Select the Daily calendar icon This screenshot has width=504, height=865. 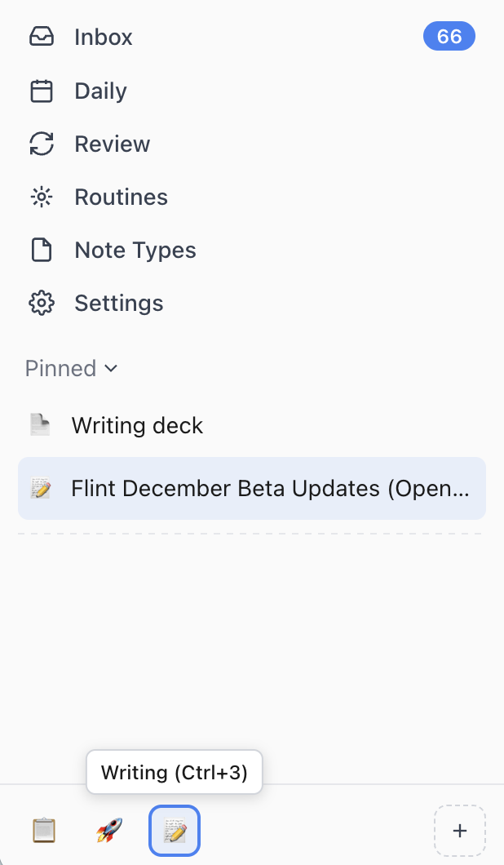42,91
